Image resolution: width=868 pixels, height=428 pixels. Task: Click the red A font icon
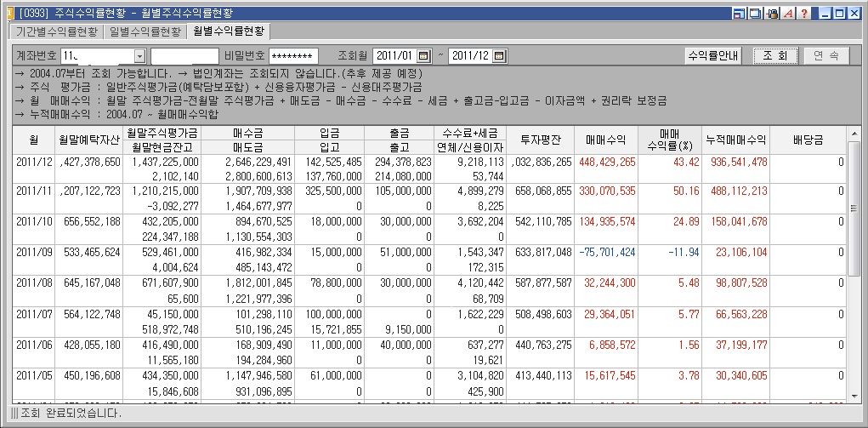tap(789, 14)
